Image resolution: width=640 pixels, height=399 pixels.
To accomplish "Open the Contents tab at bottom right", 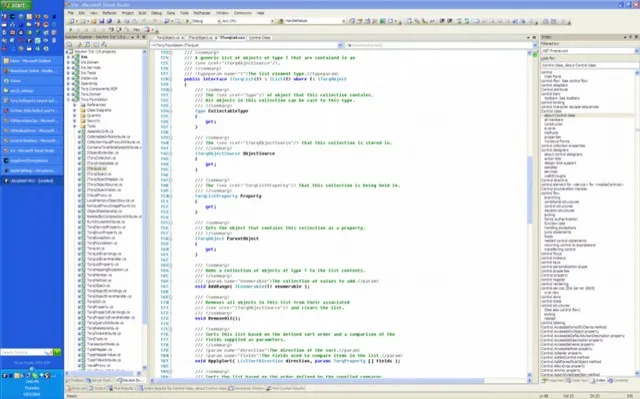I will (x=618, y=381).
